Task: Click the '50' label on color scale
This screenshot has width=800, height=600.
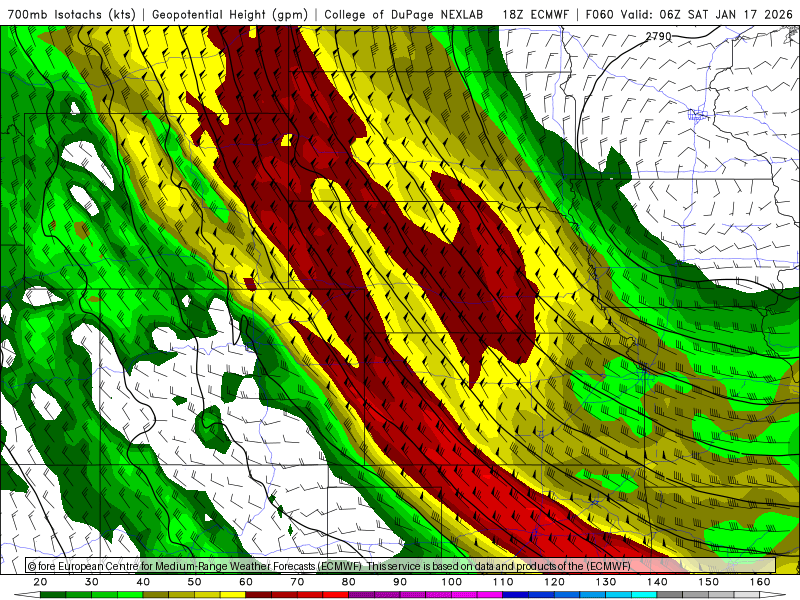Action: pos(194,582)
